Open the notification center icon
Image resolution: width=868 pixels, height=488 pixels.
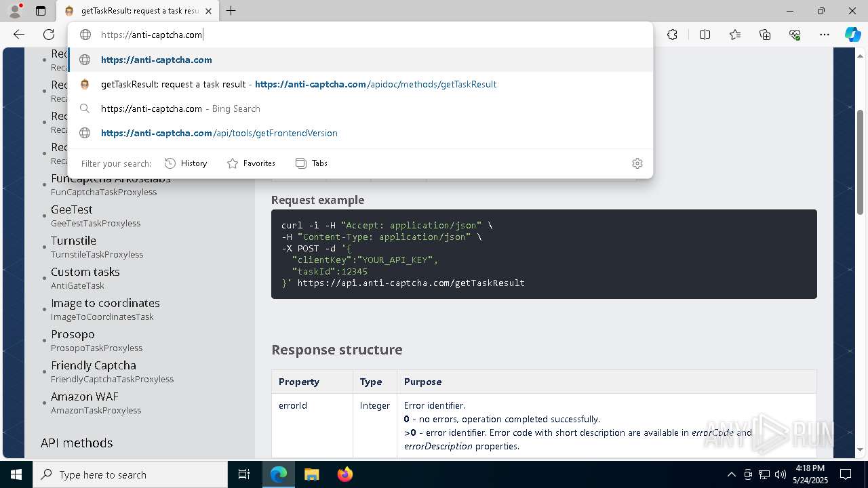click(846, 474)
